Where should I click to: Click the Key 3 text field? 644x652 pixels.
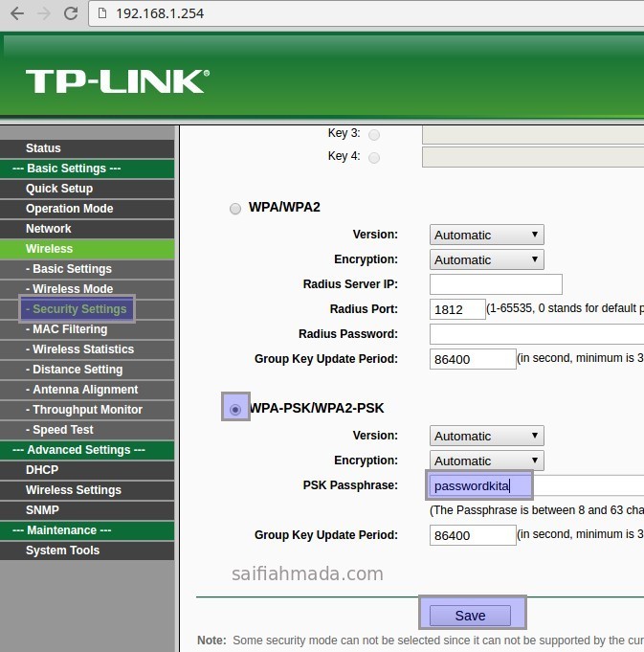point(533,135)
